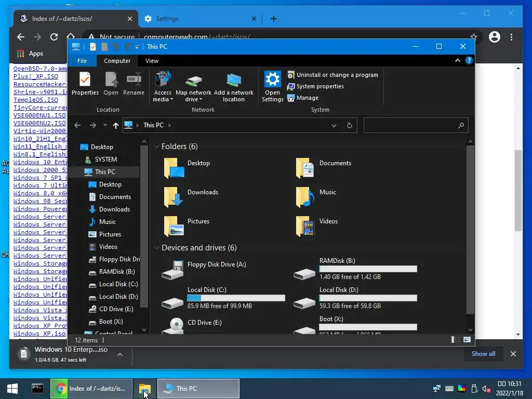Click Show all downloads button

[483, 353]
